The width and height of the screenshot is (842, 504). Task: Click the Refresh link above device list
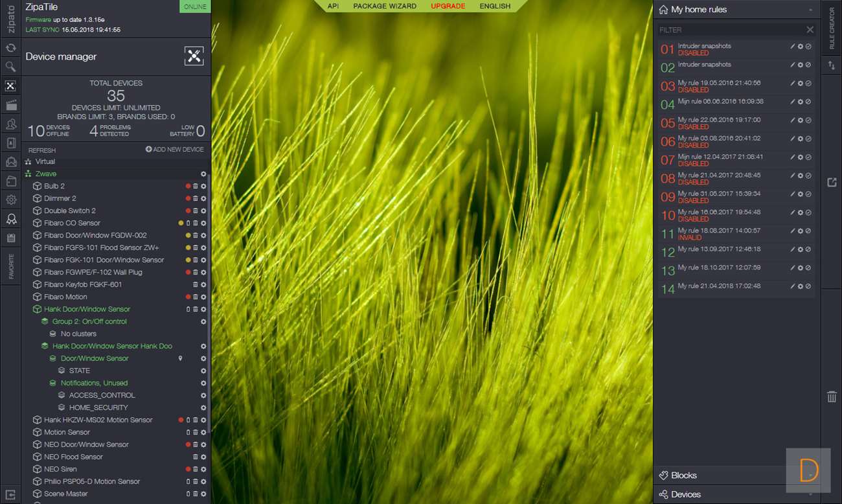click(42, 150)
